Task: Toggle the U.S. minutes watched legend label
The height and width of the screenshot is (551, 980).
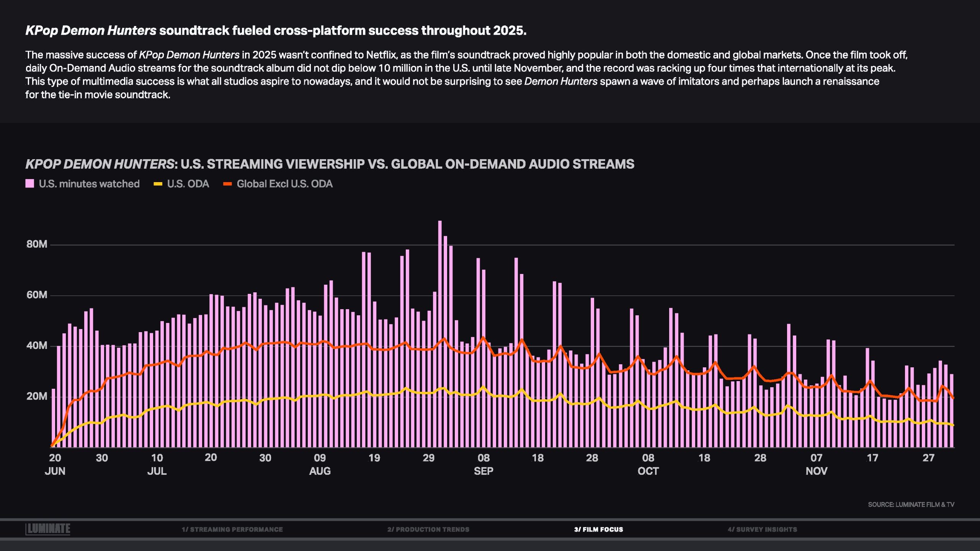Action: pyautogui.click(x=89, y=184)
